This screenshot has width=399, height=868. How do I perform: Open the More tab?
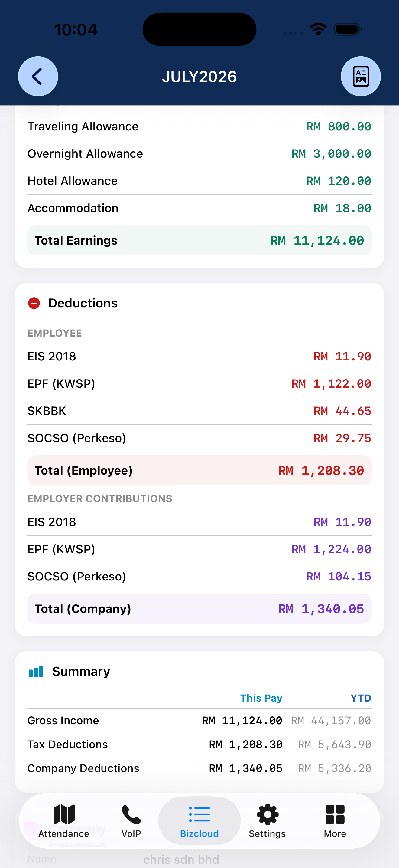pos(335,821)
